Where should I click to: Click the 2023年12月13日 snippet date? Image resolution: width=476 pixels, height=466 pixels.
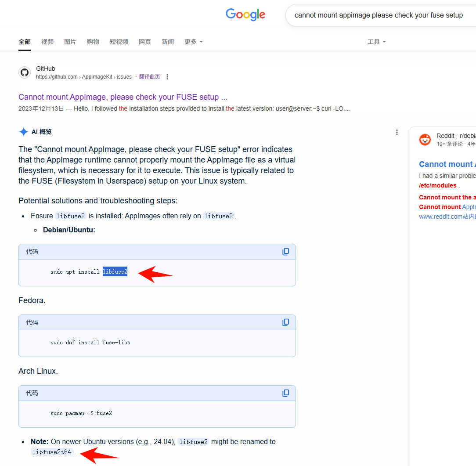click(x=41, y=108)
